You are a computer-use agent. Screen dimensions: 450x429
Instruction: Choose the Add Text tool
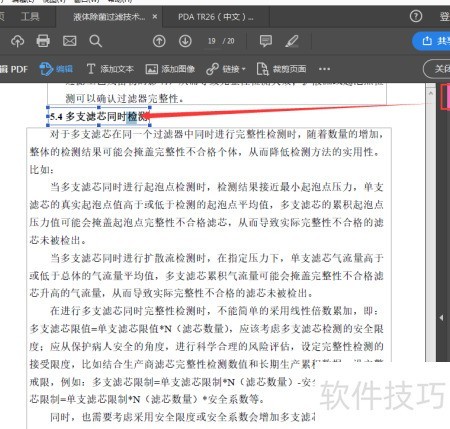point(110,69)
